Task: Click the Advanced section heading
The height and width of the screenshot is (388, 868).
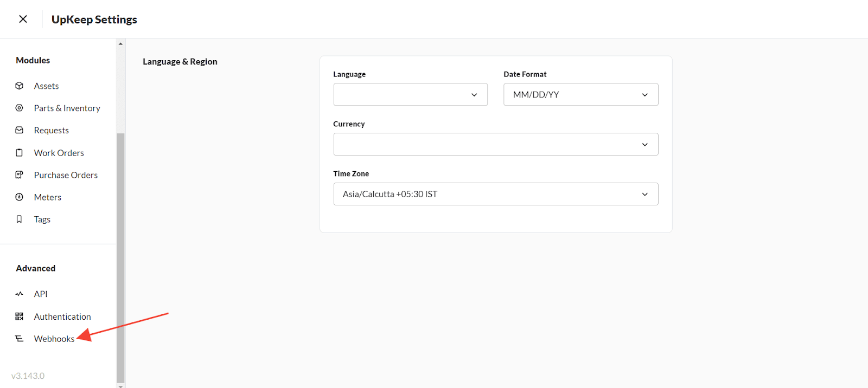Action: [x=35, y=268]
